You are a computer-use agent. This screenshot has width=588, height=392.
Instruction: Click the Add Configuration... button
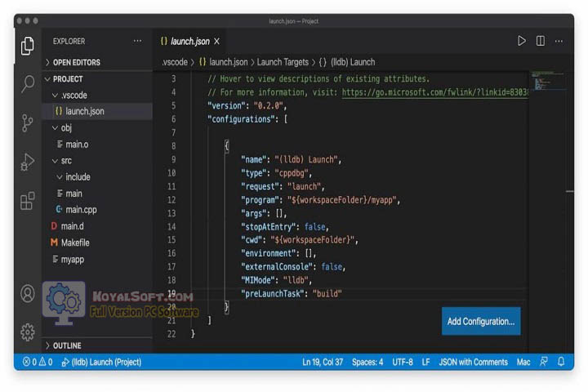pos(481,322)
